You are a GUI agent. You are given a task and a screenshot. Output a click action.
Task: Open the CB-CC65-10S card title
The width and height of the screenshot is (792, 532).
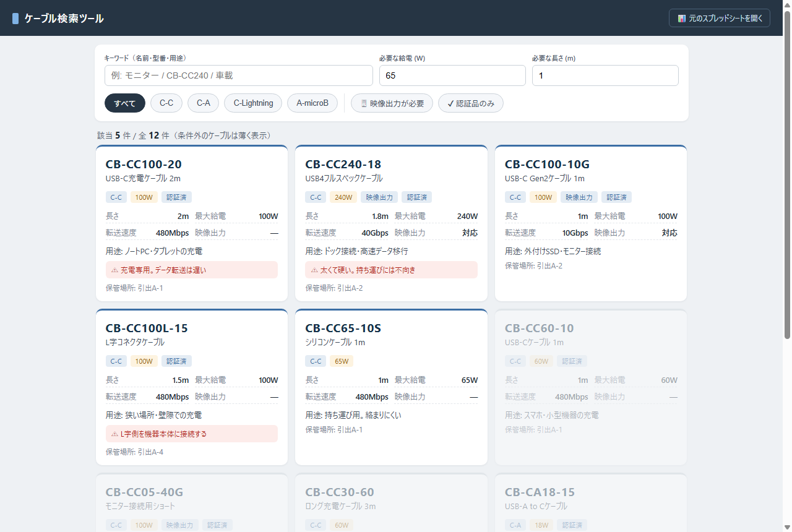tap(343, 328)
